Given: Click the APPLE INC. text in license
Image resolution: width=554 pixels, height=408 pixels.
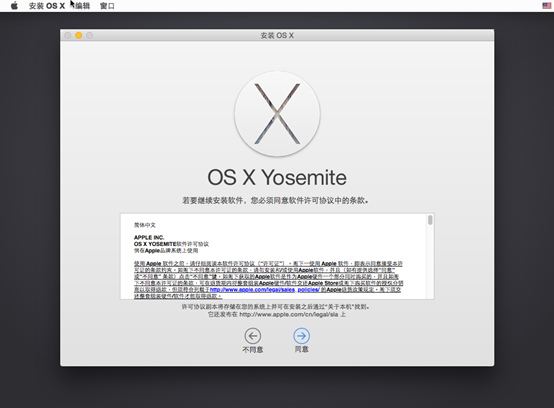Looking at the screenshot, I should coord(149,237).
